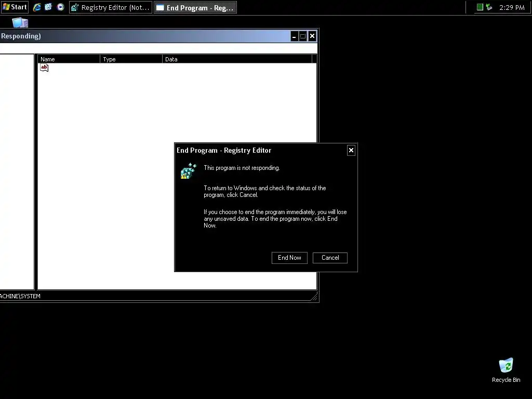
Task: Close the End Program dialog with X
Action: coord(351,150)
